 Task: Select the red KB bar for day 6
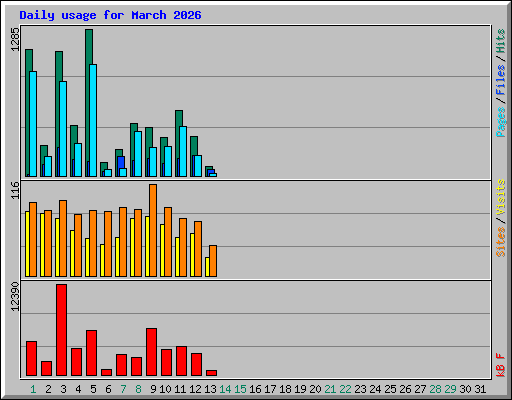[x=106, y=372]
